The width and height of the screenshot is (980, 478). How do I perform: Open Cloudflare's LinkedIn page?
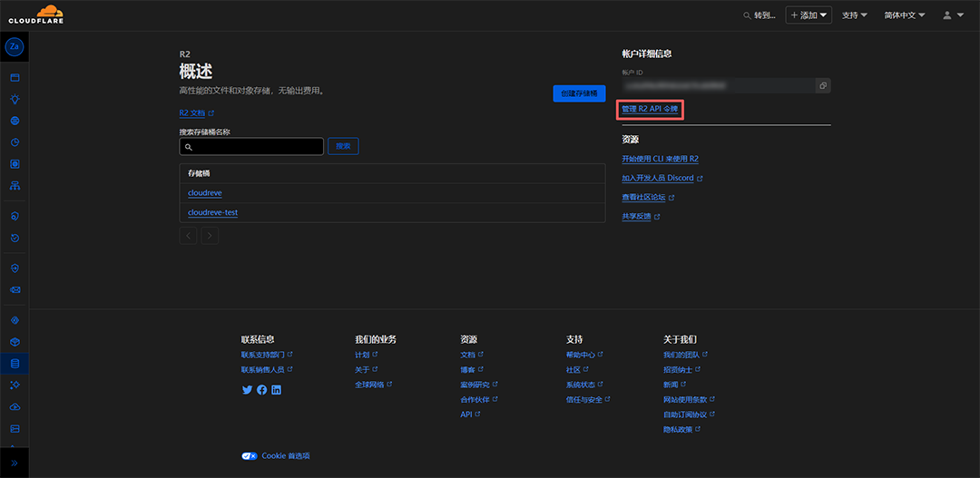click(x=276, y=389)
